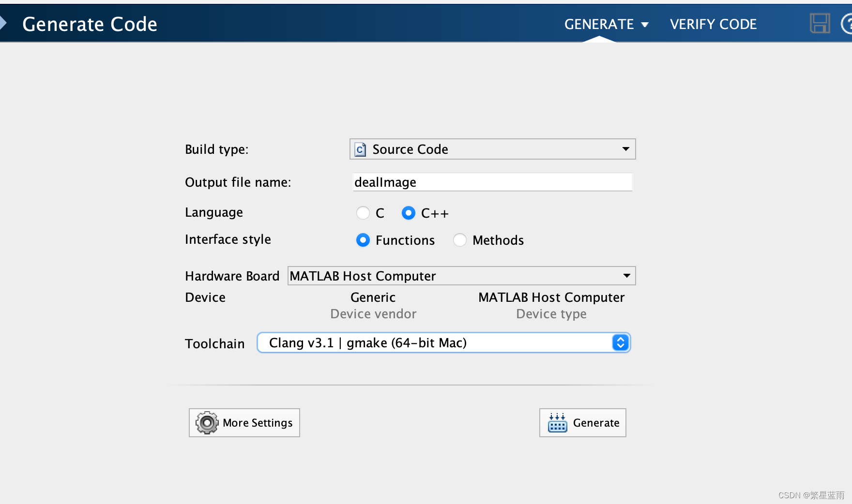Click the gear icon on More Settings
Screen dimensions: 852x504
pos(207,423)
